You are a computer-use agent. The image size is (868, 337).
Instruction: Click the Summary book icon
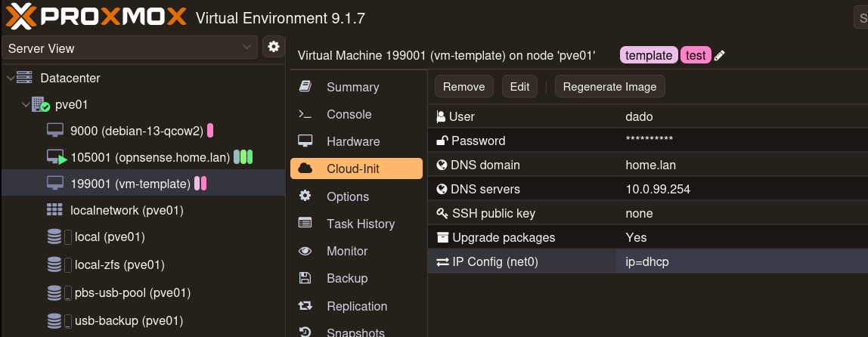(305, 86)
